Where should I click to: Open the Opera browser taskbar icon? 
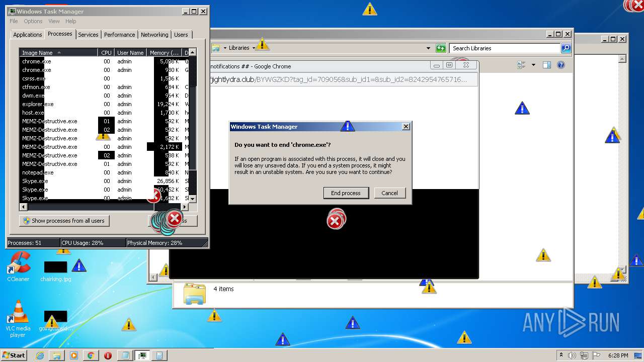[x=108, y=355]
